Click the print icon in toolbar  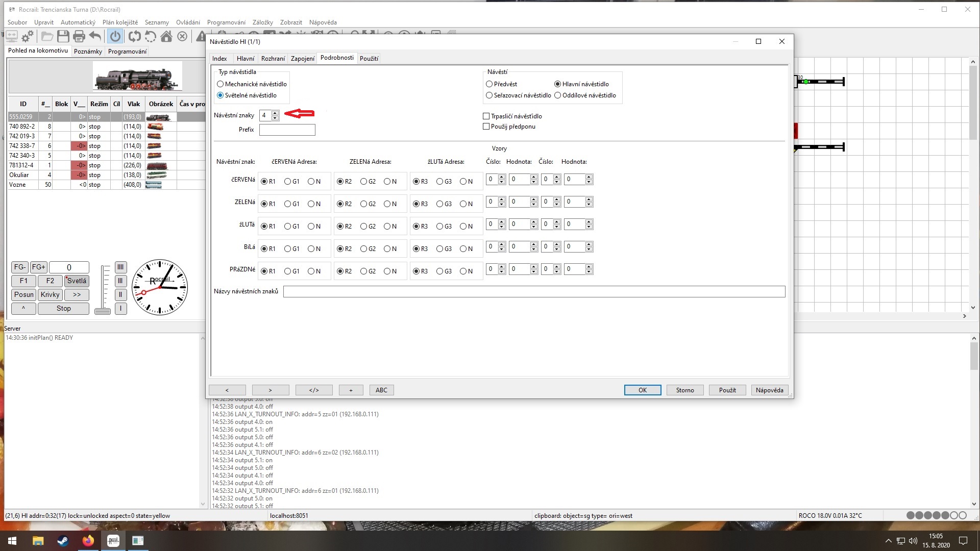click(79, 36)
